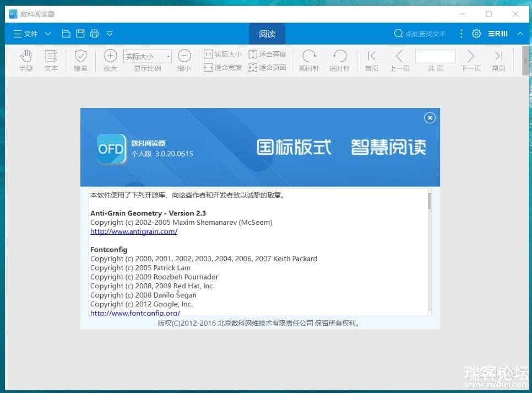Click the 适合高度 fit height button
The width and height of the screenshot is (532, 393).
267,54
